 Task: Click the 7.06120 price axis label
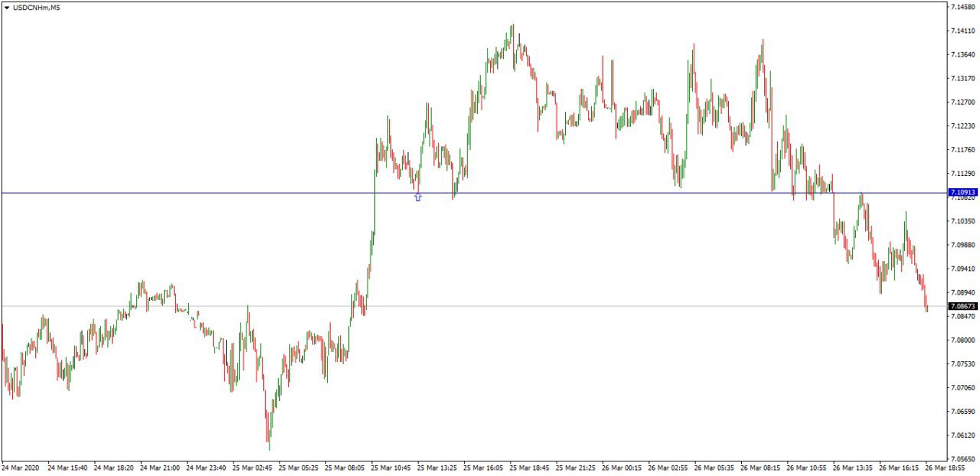coord(963,435)
